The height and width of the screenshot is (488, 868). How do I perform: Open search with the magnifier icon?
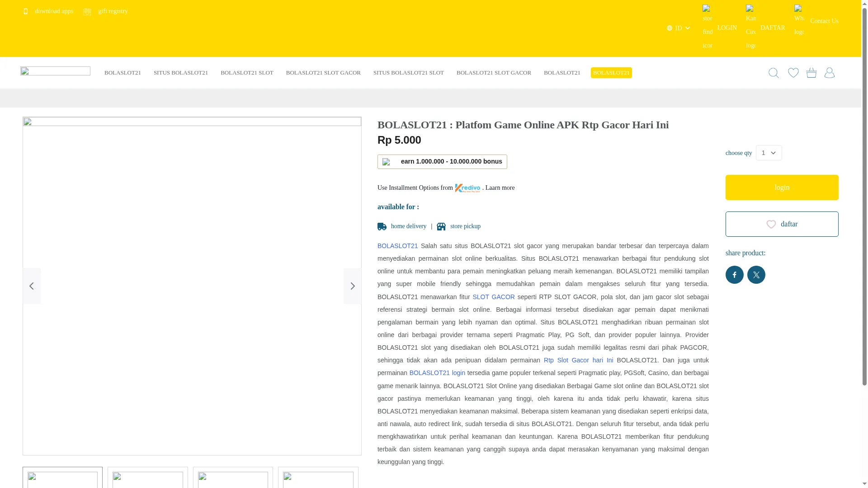(774, 73)
